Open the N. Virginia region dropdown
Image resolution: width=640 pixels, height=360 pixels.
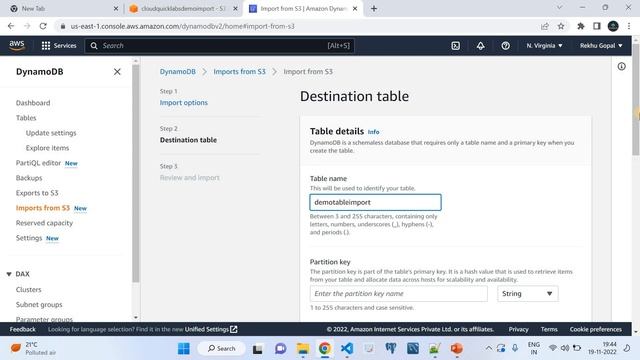coord(544,46)
